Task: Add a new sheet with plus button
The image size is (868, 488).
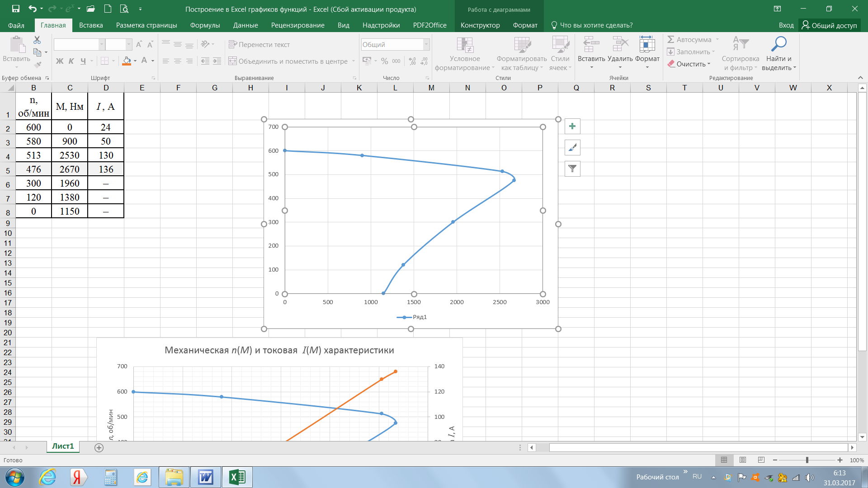Action: pyautogui.click(x=99, y=447)
